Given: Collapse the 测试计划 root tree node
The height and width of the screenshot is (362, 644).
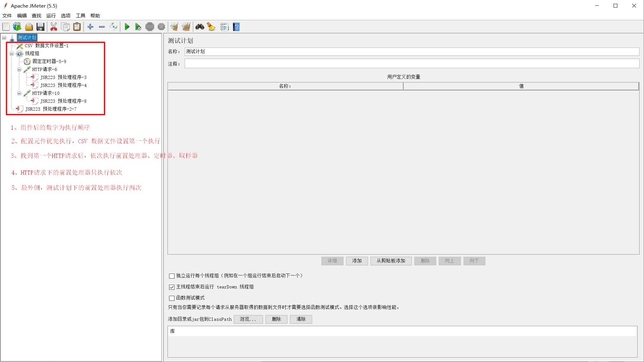Looking at the screenshot, I should tap(4, 38).
